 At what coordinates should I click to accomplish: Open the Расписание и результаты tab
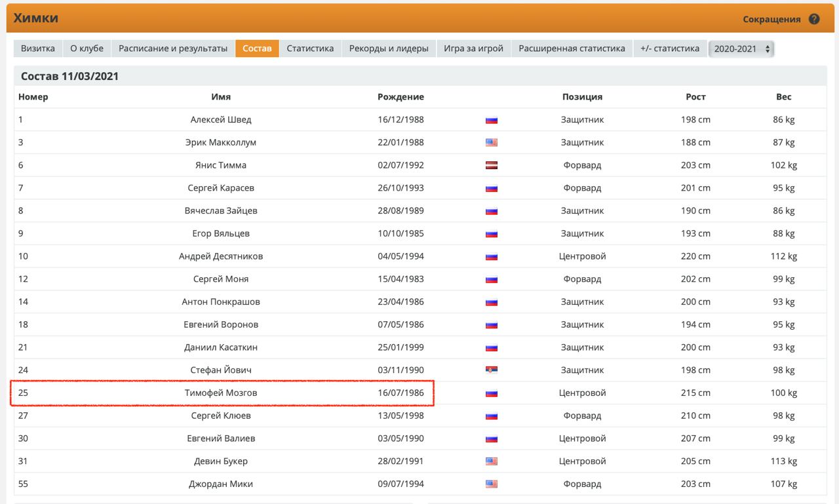(173, 48)
